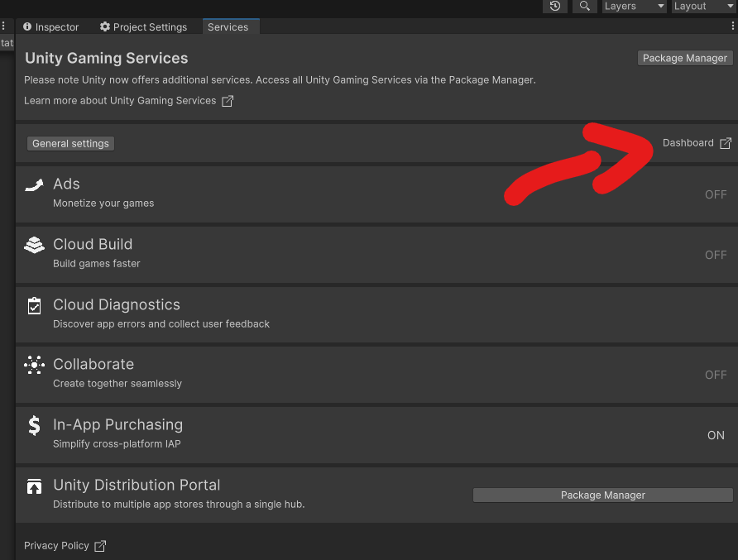Switch to the Project Settings tab
The image size is (738, 560).
(x=144, y=26)
